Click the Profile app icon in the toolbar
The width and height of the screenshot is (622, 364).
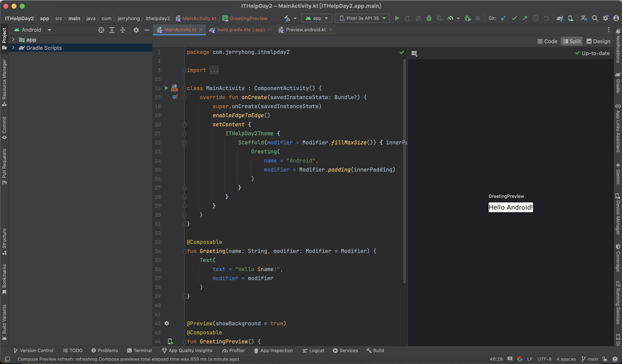[451, 18]
